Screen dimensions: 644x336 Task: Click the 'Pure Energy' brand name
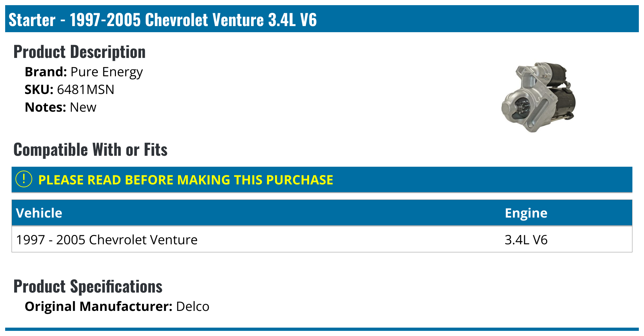point(107,72)
